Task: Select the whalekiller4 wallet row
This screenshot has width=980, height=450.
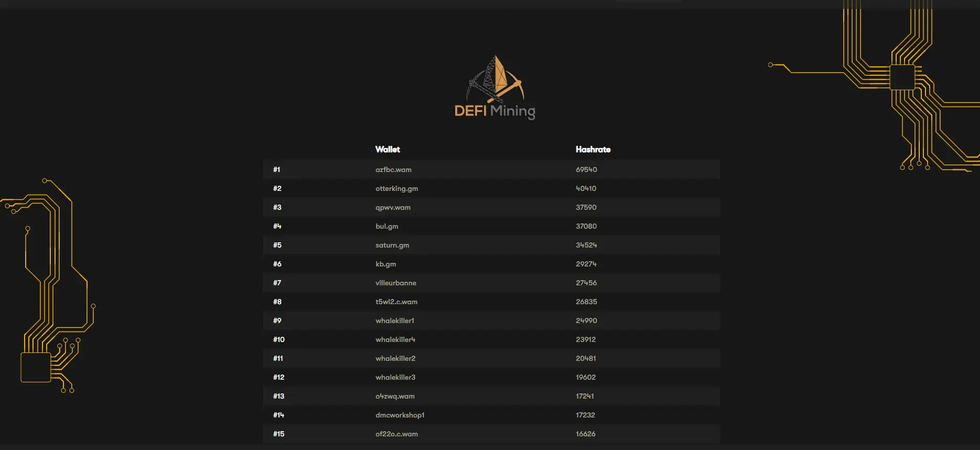Action: [x=395, y=339]
